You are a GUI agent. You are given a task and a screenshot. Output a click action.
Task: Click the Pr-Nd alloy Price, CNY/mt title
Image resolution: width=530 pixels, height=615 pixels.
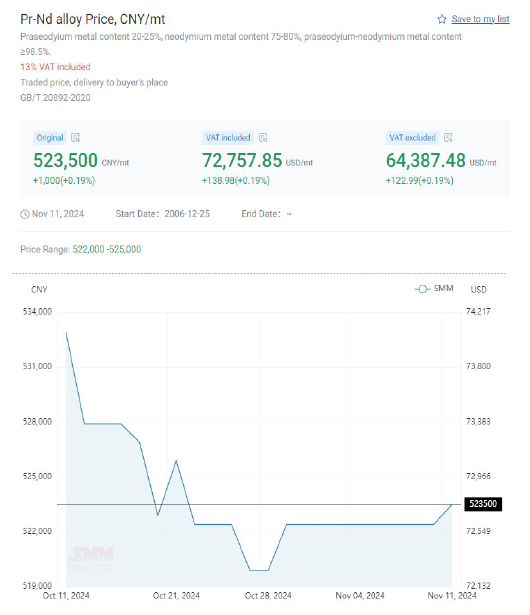(93, 19)
